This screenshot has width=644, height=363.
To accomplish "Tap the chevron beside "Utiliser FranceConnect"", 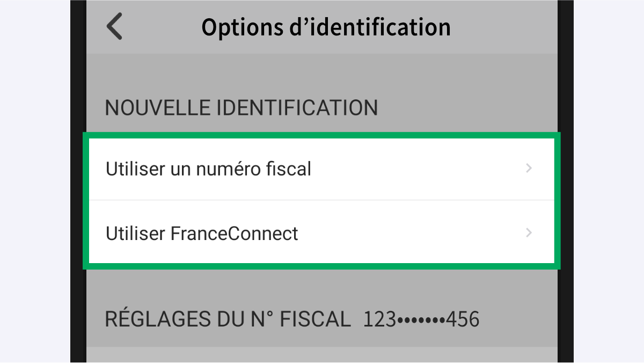I will [529, 233].
